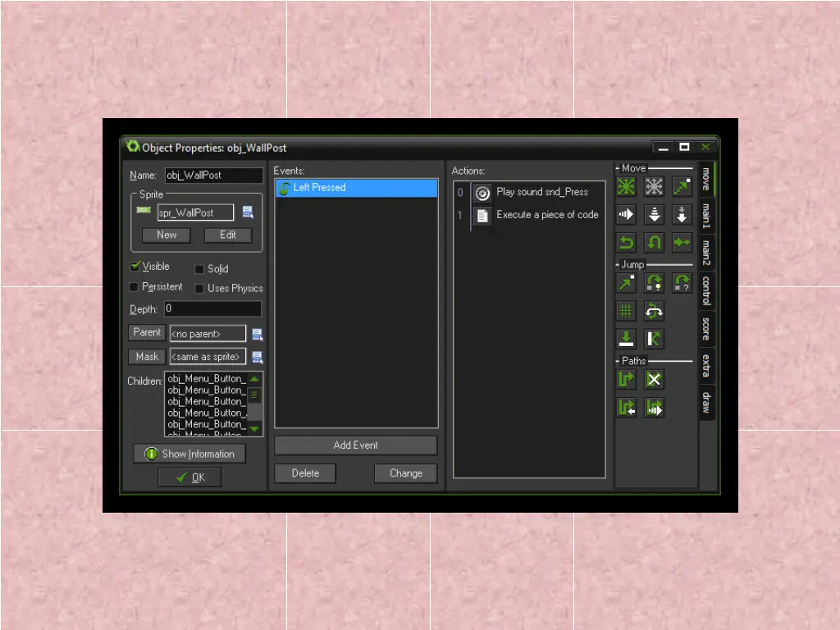Click the Children list scrollbar thumb
This screenshot has width=840, height=630.
click(254, 395)
